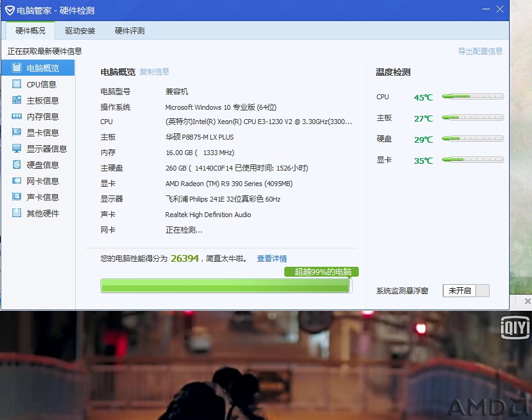Click the 飞利浦 Philips 241E display text

pyautogui.click(x=223, y=199)
